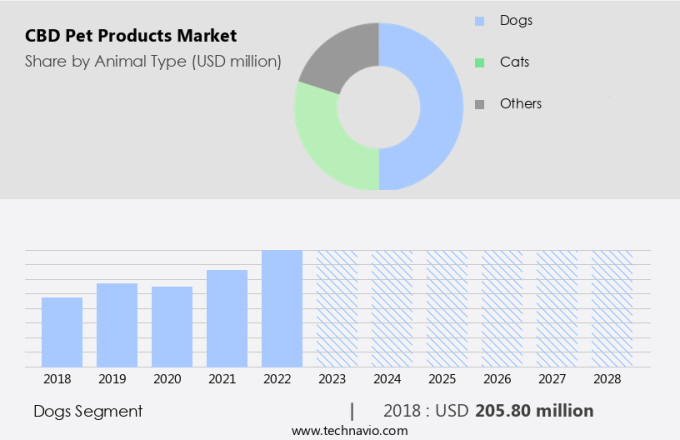Select the hatched 2025 forecast bar
This screenshot has height=440, width=680.
[x=447, y=308]
